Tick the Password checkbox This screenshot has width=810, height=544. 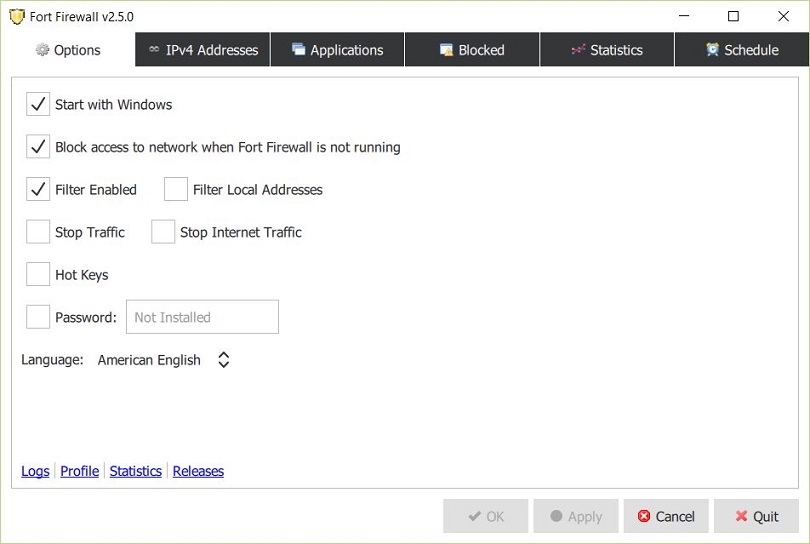click(38, 317)
